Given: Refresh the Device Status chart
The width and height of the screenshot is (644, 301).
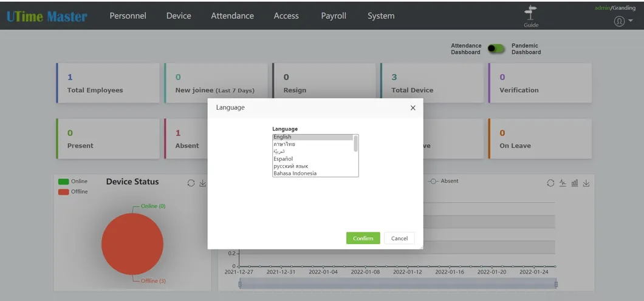Looking at the screenshot, I should pyautogui.click(x=191, y=183).
